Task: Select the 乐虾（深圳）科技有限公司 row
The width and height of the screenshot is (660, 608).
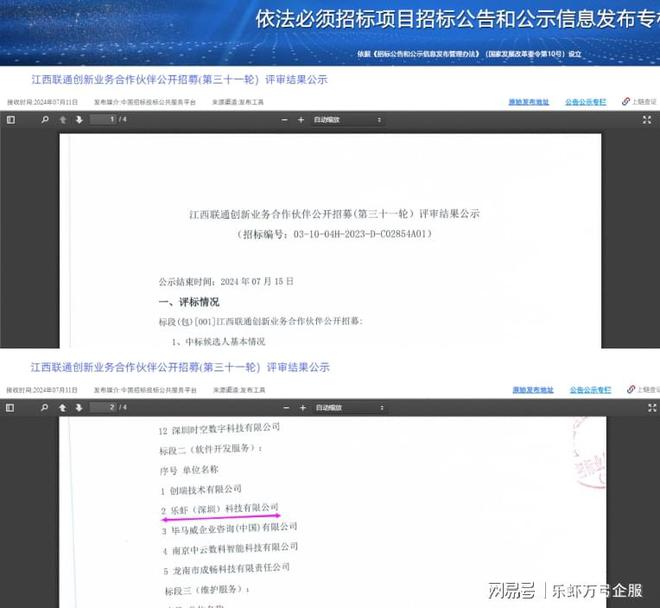Action: coord(220,509)
